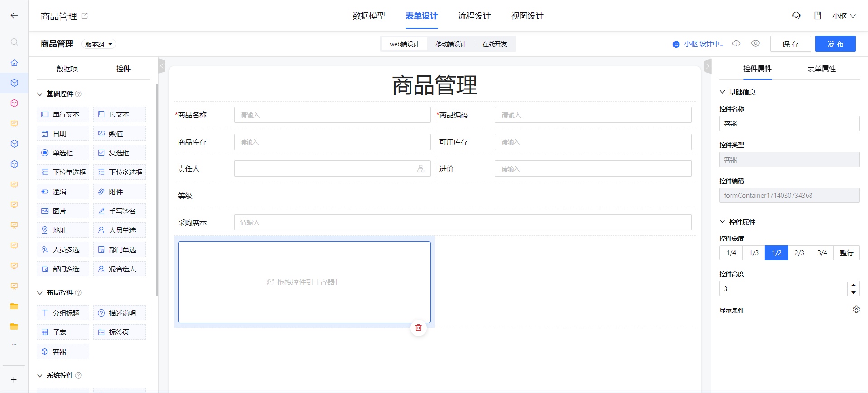This screenshot has width=868, height=393.
Task: Collapse the 控件属性 section in right panel
Action: pos(722,222)
